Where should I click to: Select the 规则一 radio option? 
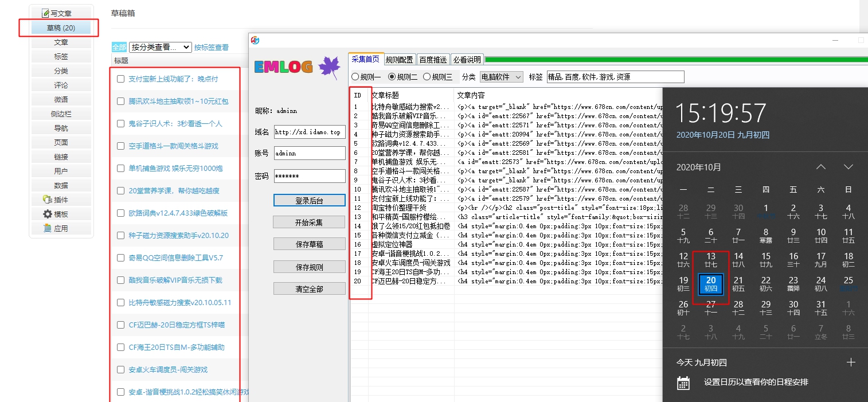click(x=356, y=77)
